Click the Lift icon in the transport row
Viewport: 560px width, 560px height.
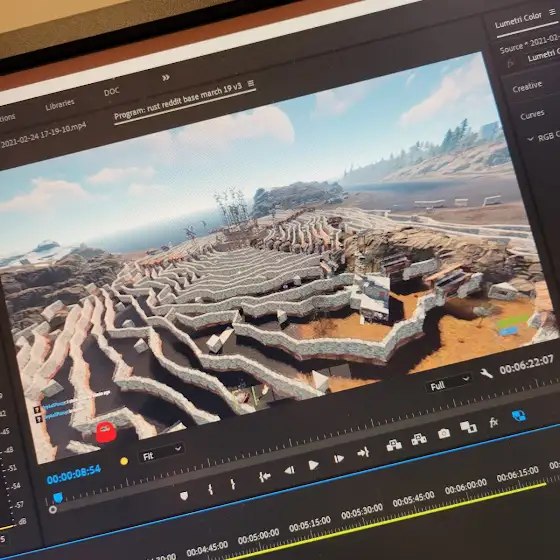pyautogui.click(x=394, y=445)
